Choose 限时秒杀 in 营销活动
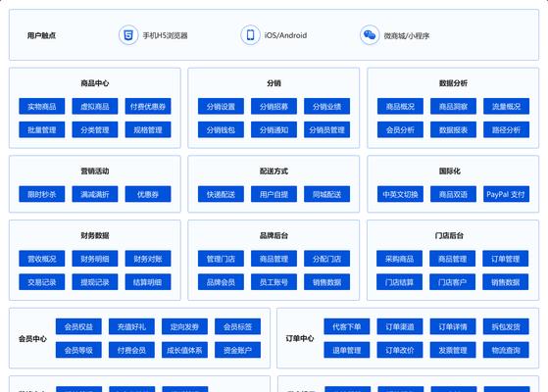Viewport: 548px width, 392px height. [x=42, y=194]
